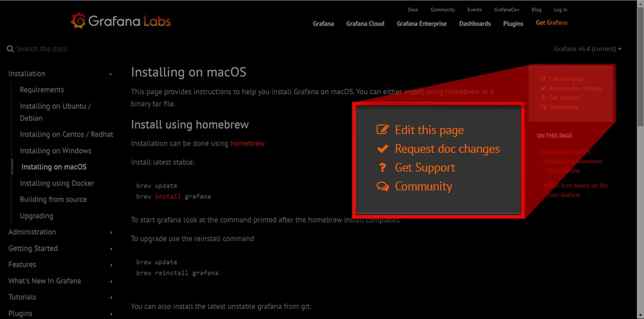Select What's New In Grafana sidebar label
The height and width of the screenshot is (319, 644).
[x=44, y=281]
